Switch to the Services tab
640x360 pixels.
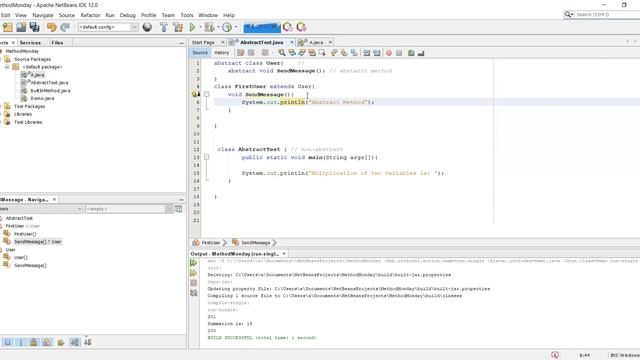(30, 42)
